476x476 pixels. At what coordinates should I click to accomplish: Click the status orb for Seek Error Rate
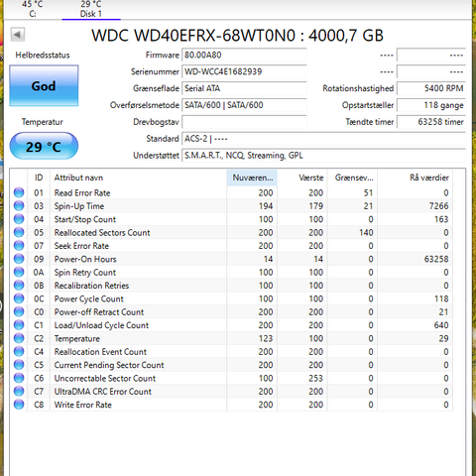(x=19, y=246)
